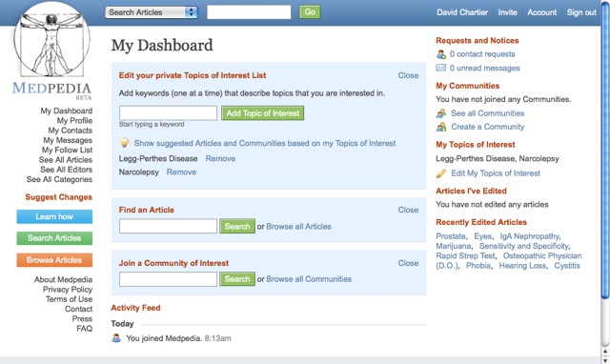Viewport: 610px width, 364px height.
Task: Click the person icon beside You joined Medpedia
Action: [116, 338]
